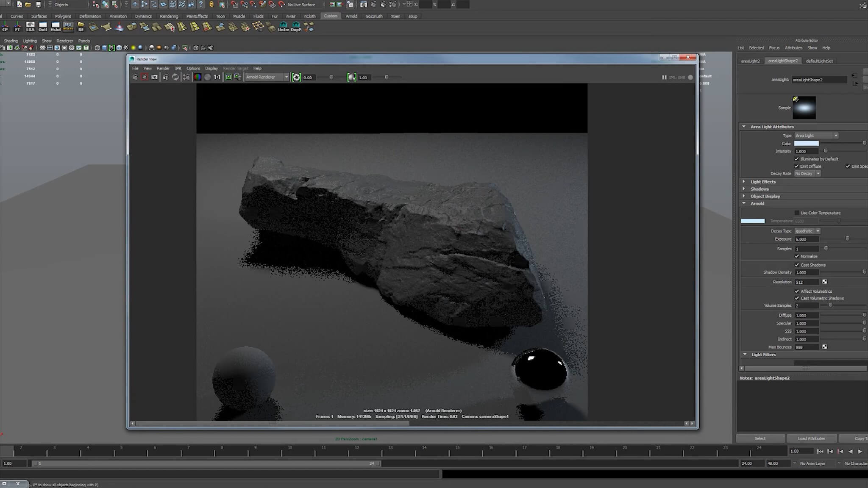Toggle Emit Specular checkbox

pyautogui.click(x=848, y=166)
